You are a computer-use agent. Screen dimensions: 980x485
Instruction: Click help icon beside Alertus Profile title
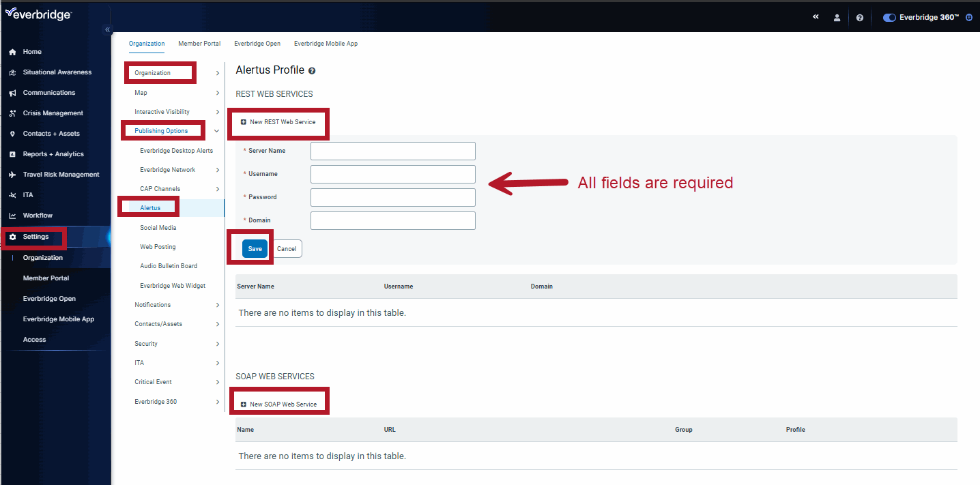click(312, 71)
